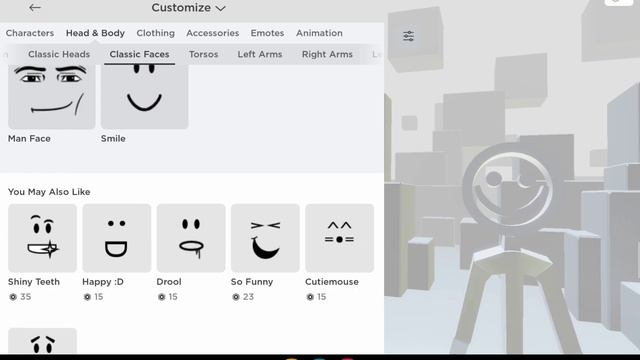Click the You May Also Like heading
This screenshot has height=360, width=640.
49,192
